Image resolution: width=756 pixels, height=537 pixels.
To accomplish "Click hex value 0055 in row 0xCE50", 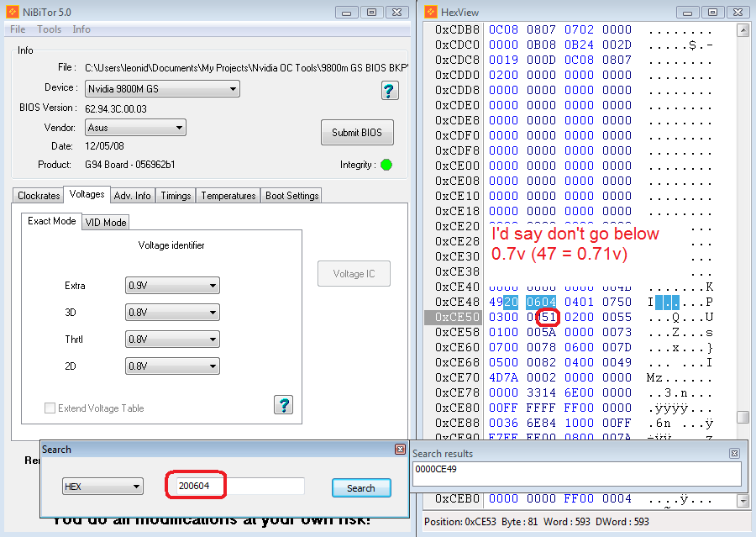I will tap(617, 317).
